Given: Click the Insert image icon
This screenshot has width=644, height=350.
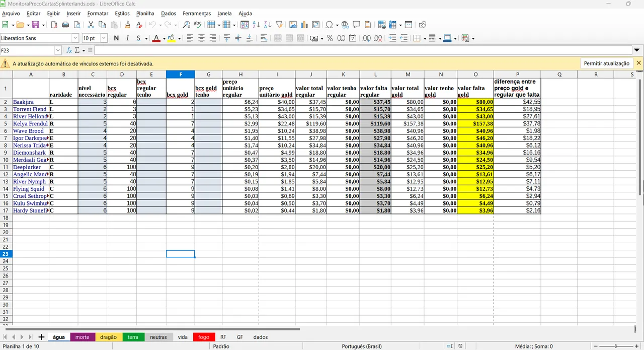Looking at the screenshot, I should click(293, 25).
